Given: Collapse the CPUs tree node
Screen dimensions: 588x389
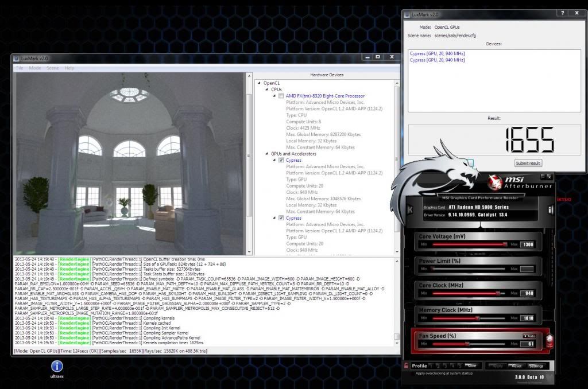Looking at the screenshot, I should point(266,90).
